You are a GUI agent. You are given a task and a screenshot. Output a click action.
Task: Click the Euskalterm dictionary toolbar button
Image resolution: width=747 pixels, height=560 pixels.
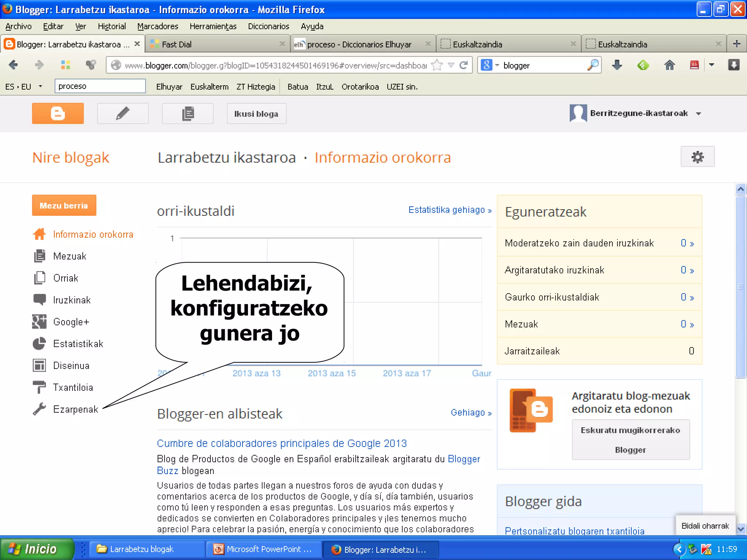pyautogui.click(x=209, y=87)
